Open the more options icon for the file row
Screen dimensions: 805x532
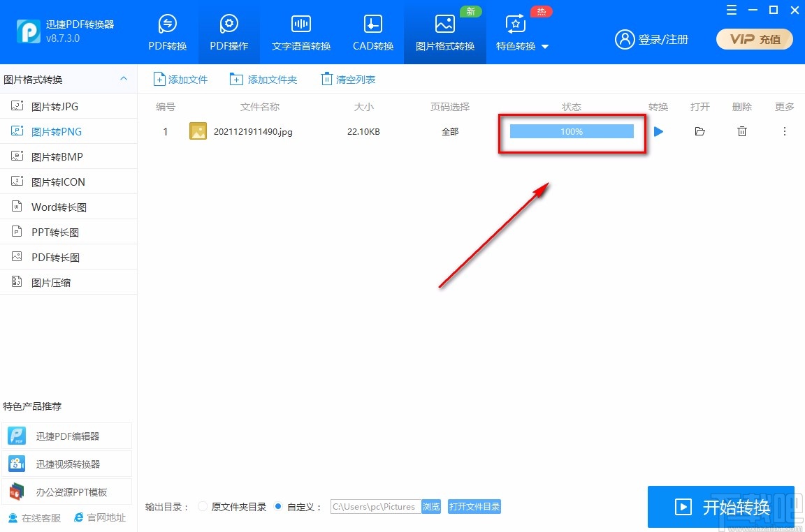point(784,131)
